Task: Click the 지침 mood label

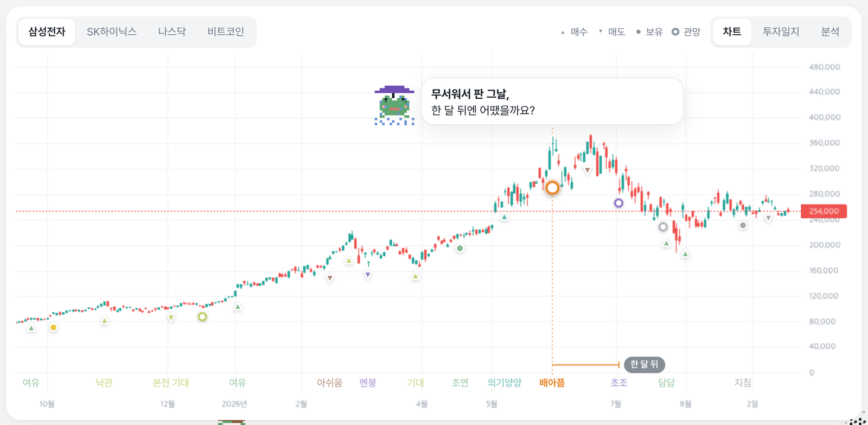Action: tap(743, 383)
